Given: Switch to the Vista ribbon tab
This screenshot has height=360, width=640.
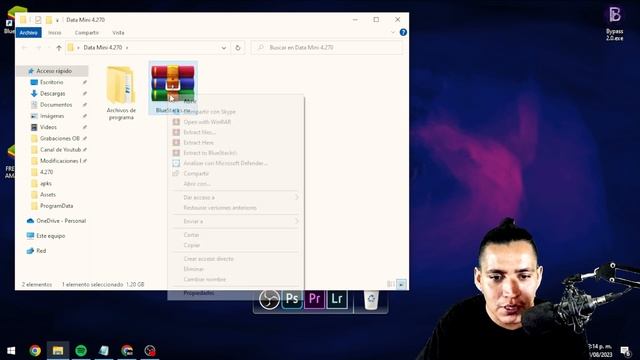Looking at the screenshot, I should [x=118, y=33].
